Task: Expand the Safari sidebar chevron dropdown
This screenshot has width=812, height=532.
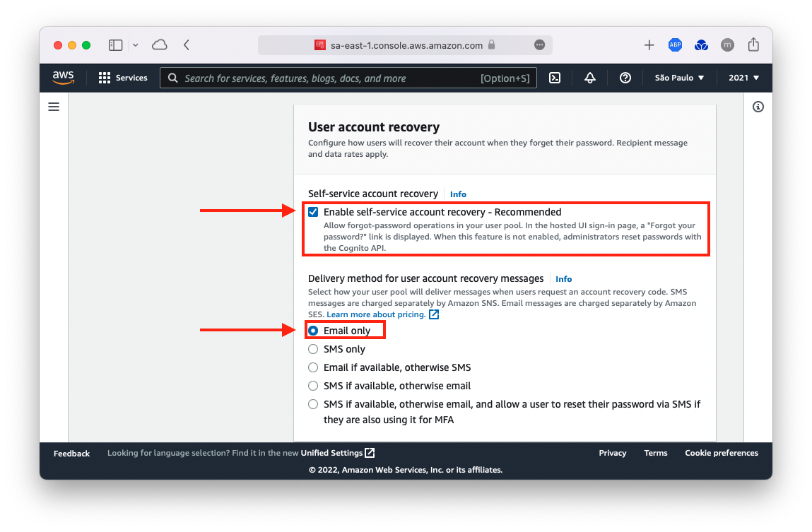Action: [135, 45]
